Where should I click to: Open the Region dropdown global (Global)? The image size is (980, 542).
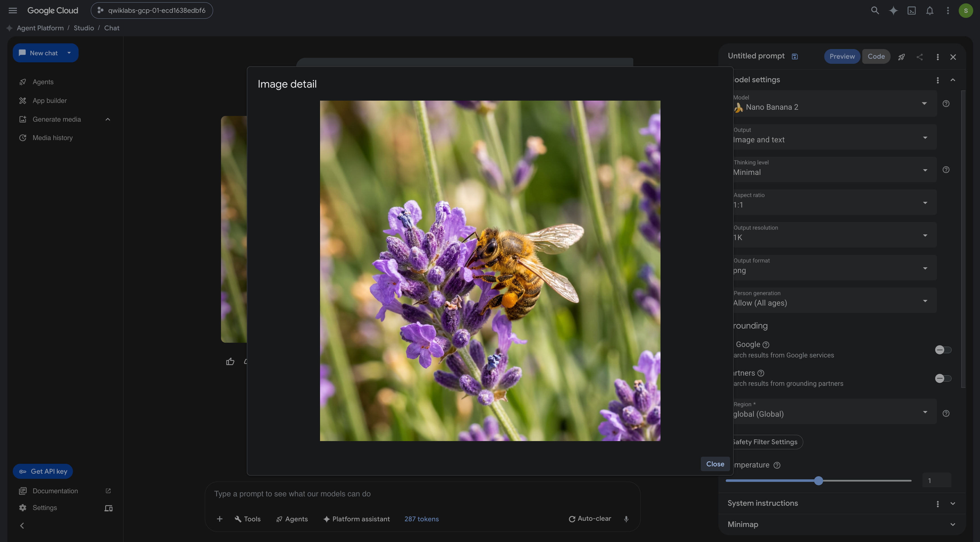click(835, 411)
